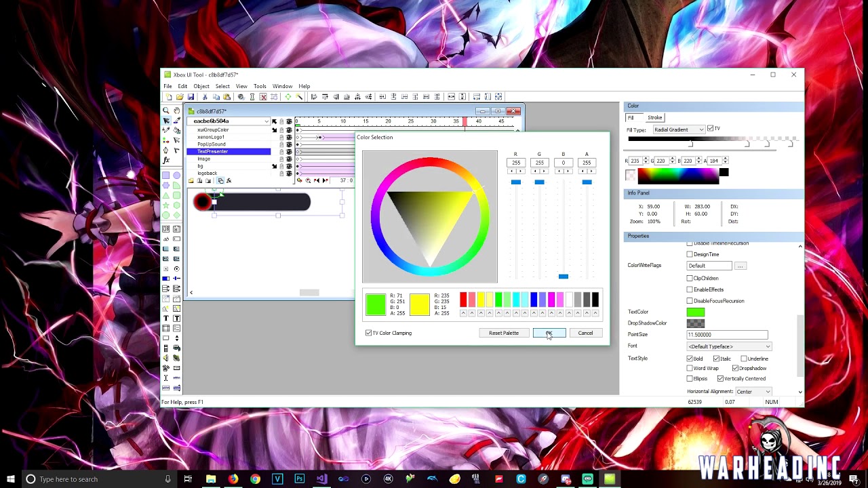
Task: Select the plain T text tool
Action: [166, 319]
